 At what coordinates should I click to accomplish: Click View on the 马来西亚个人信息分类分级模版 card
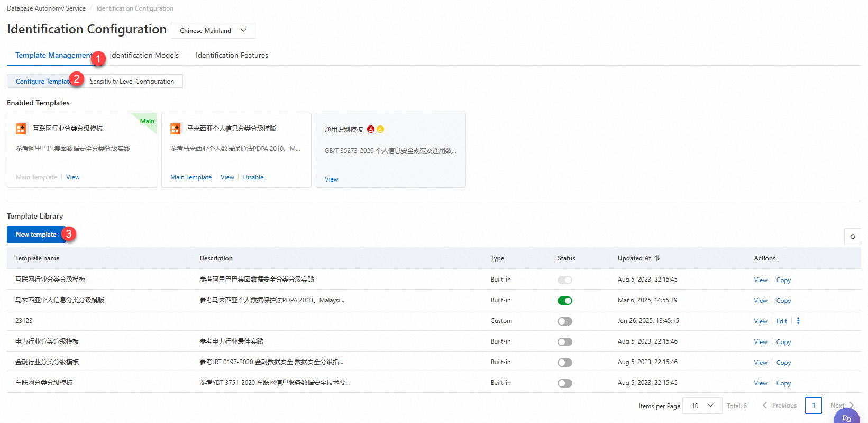tap(227, 177)
